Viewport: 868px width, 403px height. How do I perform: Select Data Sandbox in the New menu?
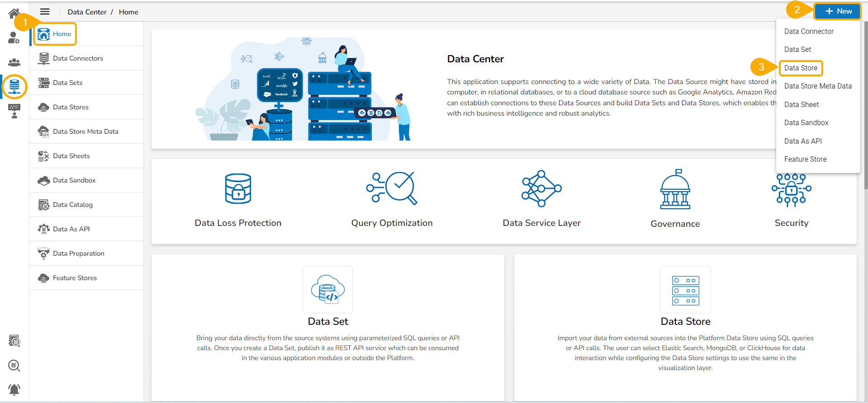coord(806,122)
